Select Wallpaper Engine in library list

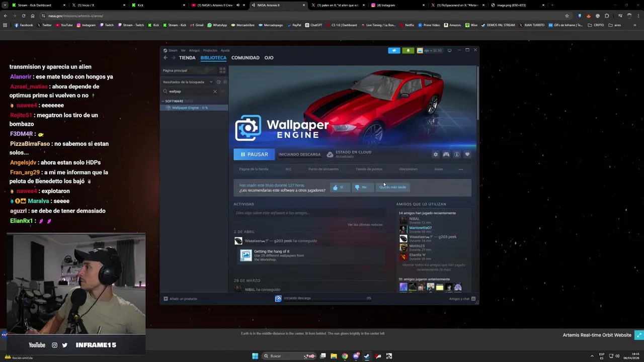click(x=194, y=108)
